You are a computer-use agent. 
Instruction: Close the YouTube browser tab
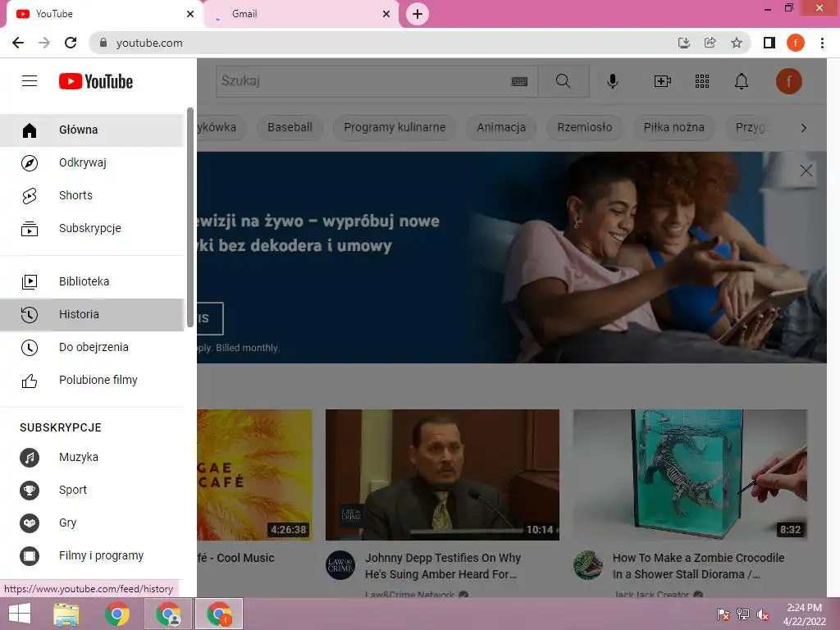(190, 14)
